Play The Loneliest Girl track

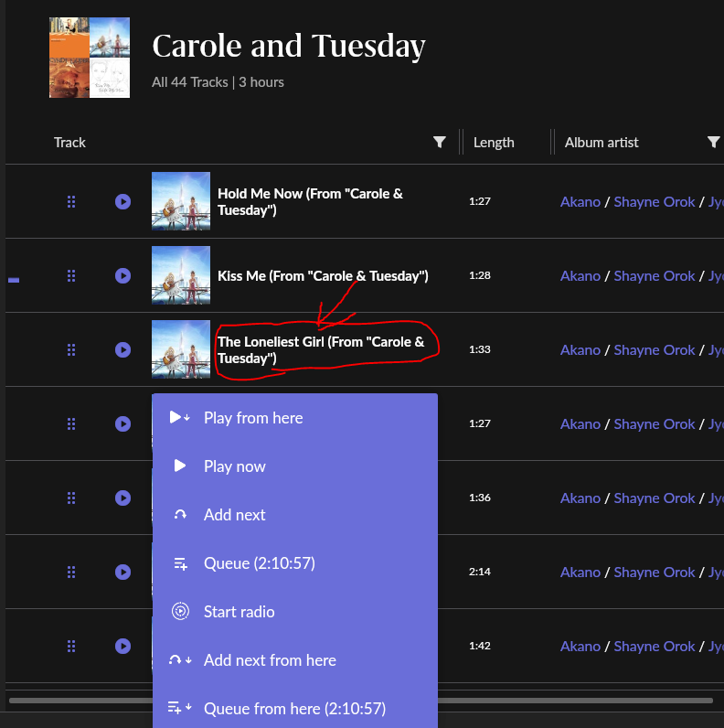pos(123,349)
